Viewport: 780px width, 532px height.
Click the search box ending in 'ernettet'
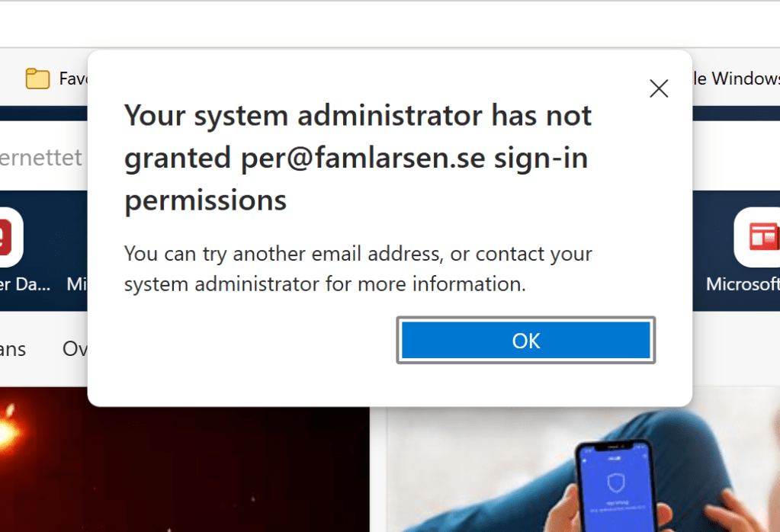coord(41,158)
